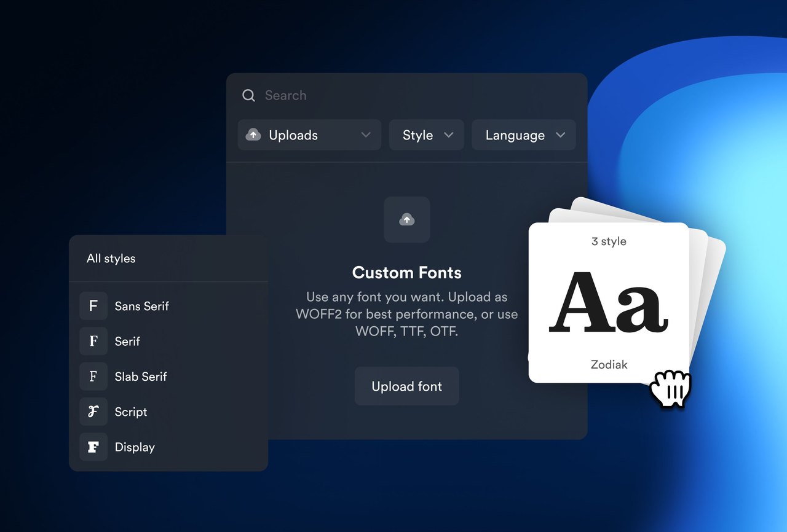Image resolution: width=787 pixels, height=532 pixels.
Task: Expand the Style dropdown
Action: click(427, 135)
